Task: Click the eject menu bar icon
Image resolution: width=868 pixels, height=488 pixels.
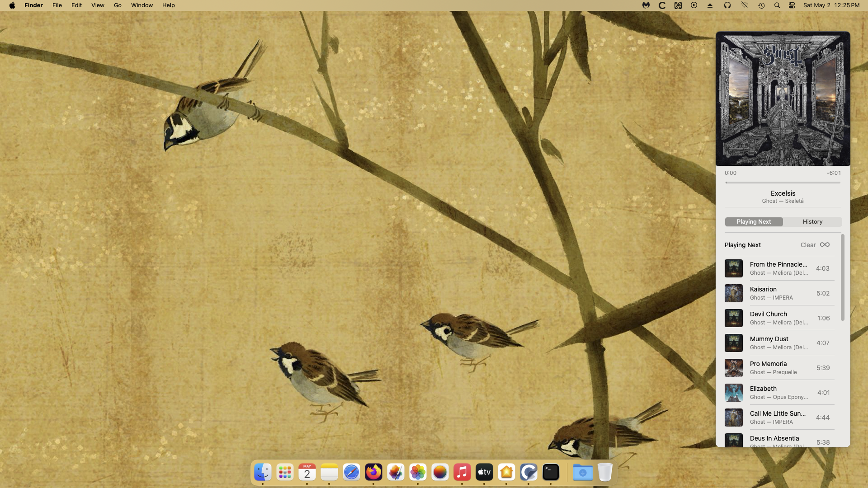Action: (710, 5)
